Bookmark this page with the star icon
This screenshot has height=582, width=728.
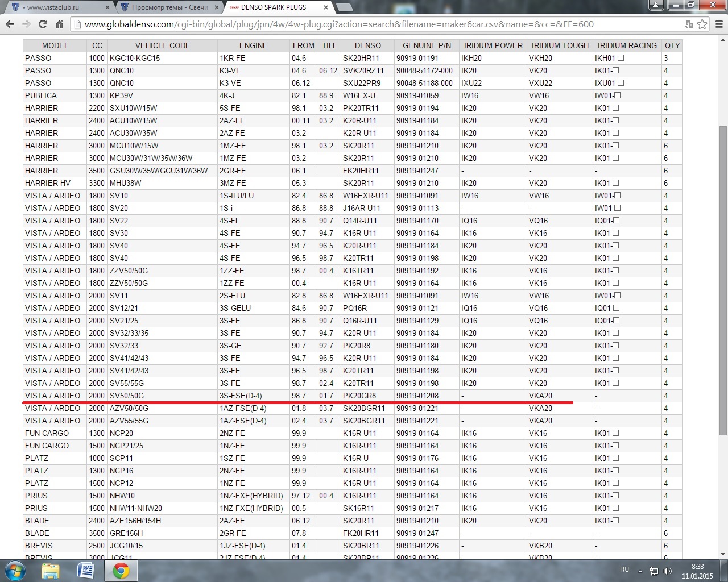pyautogui.click(x=702, y=24)
